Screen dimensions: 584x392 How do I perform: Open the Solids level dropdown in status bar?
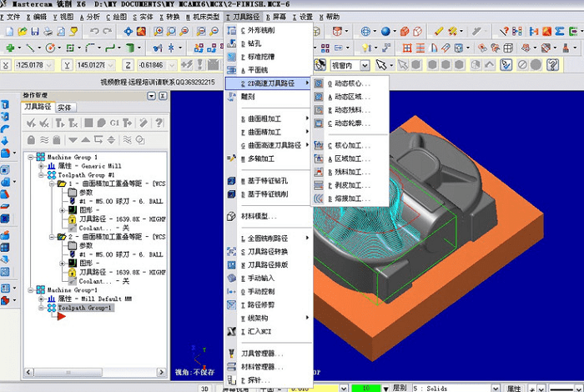(x=496, y=389)
